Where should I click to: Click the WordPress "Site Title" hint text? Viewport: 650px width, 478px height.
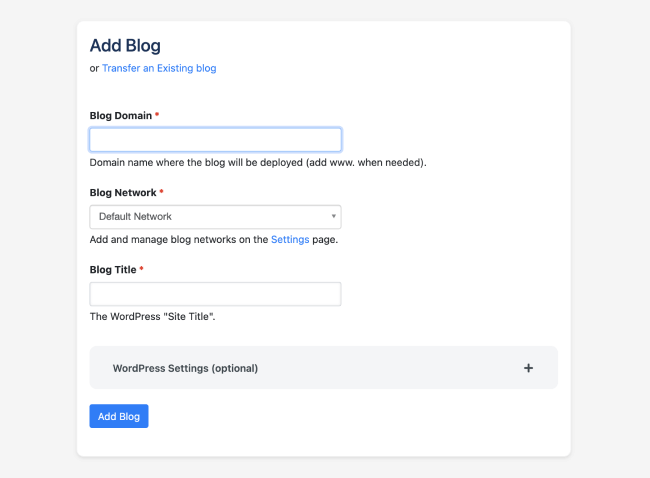[x=152, y=316]
